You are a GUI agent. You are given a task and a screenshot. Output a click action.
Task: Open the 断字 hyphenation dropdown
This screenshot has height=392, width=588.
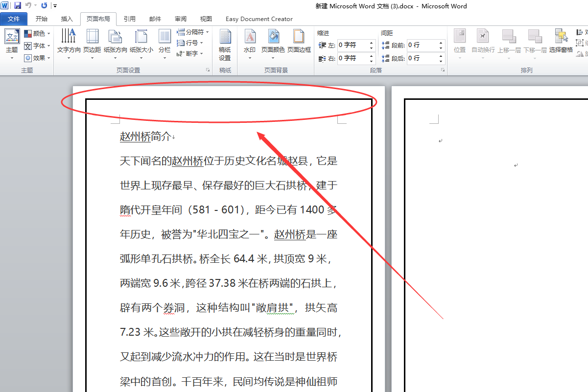[x=190, y=53]
